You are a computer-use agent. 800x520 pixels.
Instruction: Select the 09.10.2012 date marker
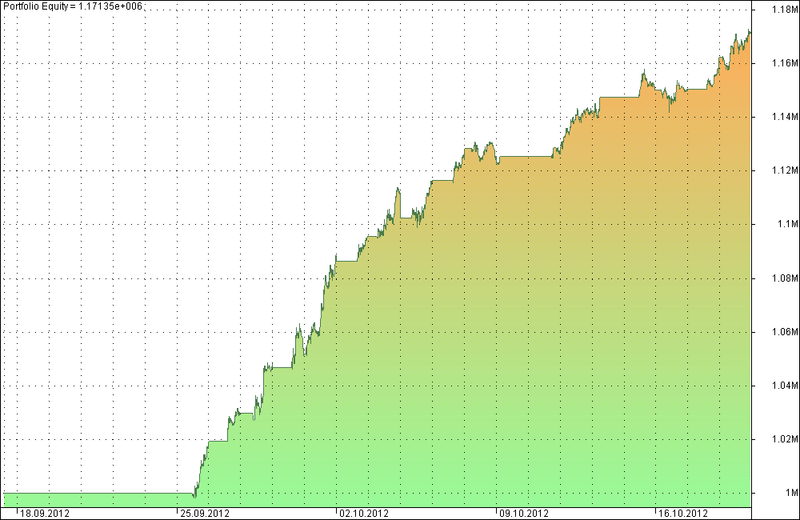point(523,512)
